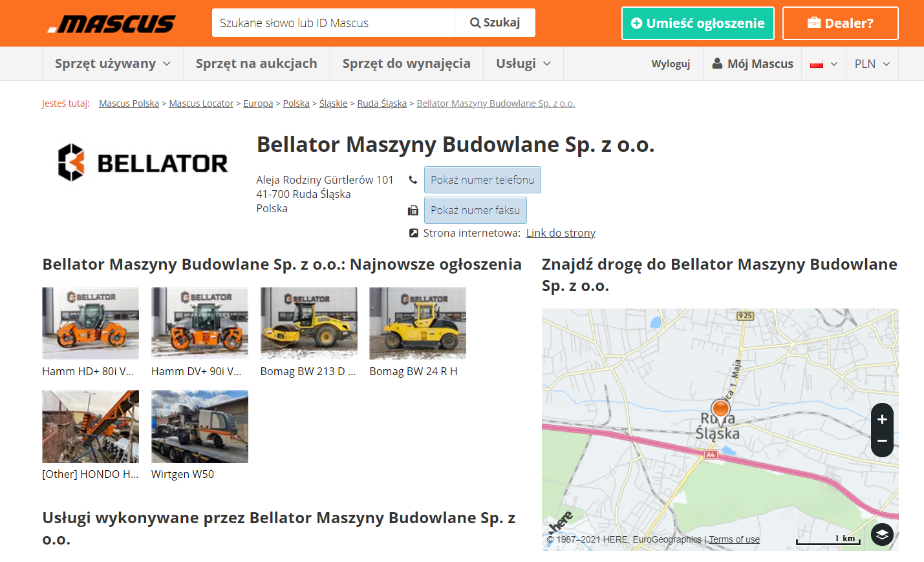The image size is (924, 562).
Task: Open Link do strony
Action: coord(561,233)
